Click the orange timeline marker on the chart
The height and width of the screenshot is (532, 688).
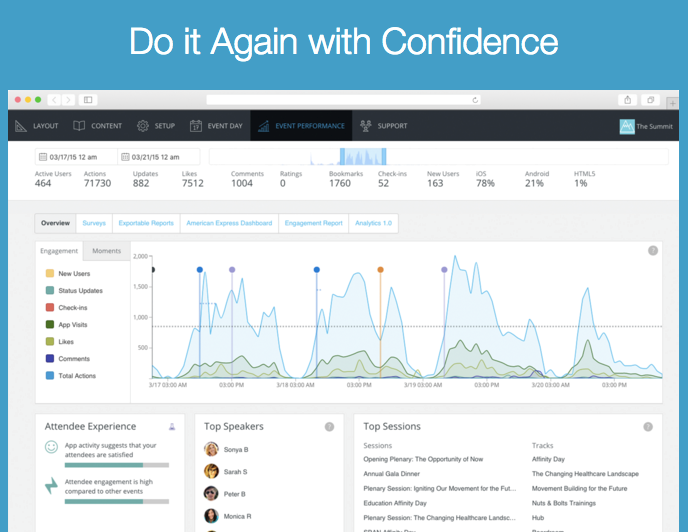tap(380, 270)
